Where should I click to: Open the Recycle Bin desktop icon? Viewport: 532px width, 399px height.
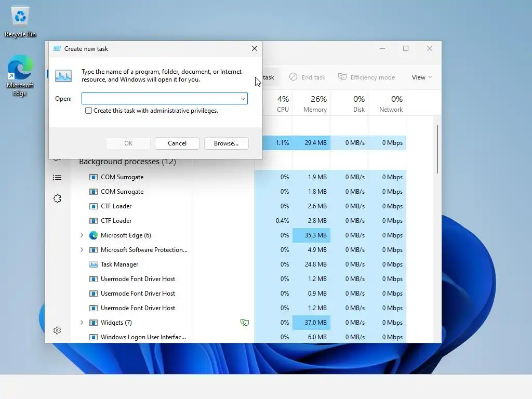click(x=20, y=21)
